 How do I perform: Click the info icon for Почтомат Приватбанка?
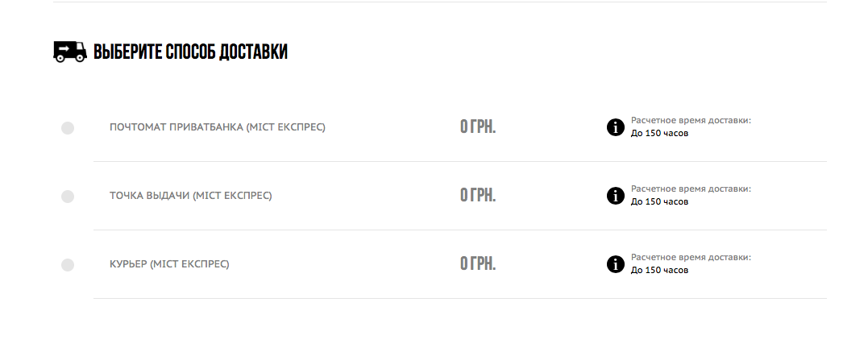(615, 126)
